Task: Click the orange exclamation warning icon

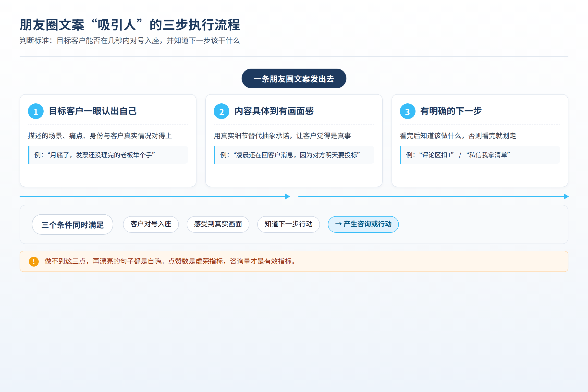Action: point(34,261)
